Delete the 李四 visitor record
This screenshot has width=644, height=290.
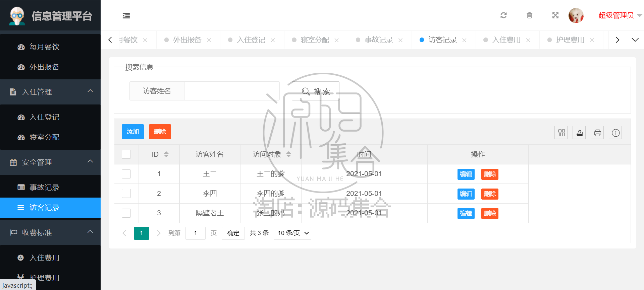point(490,194)
